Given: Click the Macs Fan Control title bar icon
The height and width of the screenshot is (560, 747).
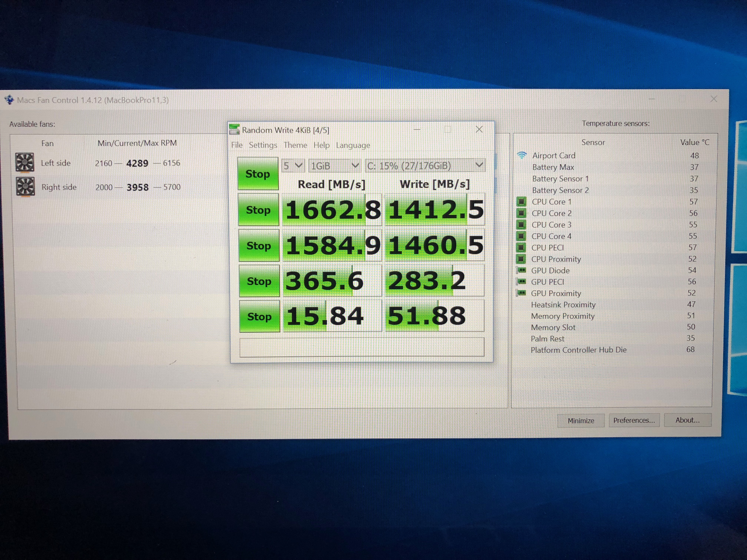Looking at the screenshot, I should 9,100.
